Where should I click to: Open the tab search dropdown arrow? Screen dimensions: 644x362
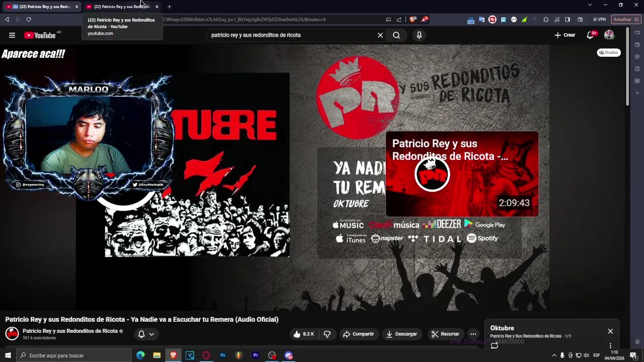590,5
